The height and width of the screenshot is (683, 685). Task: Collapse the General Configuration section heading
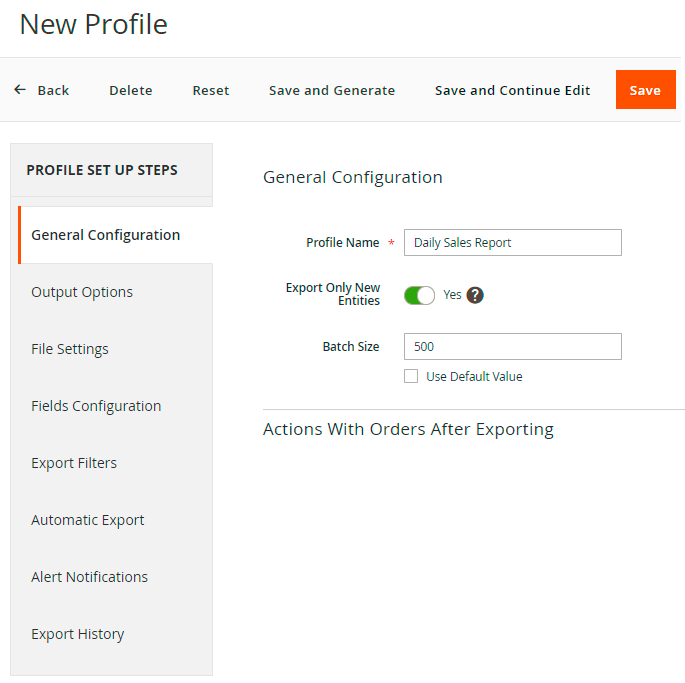pos(352,177)
